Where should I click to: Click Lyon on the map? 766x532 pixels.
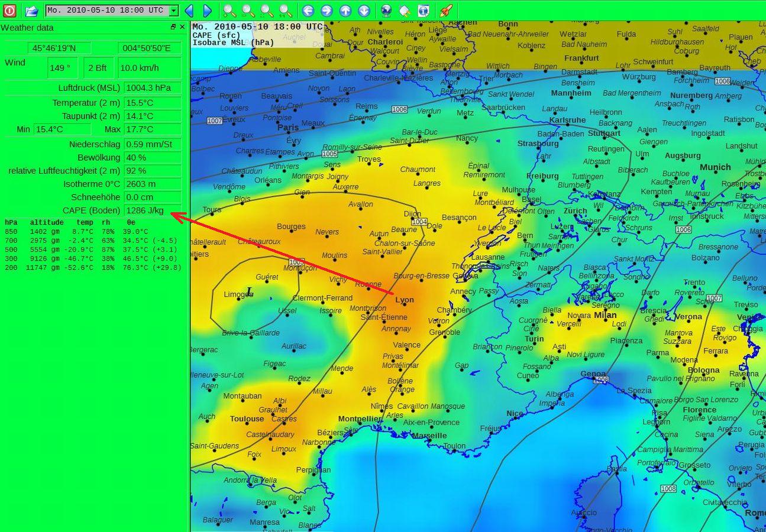405,300
